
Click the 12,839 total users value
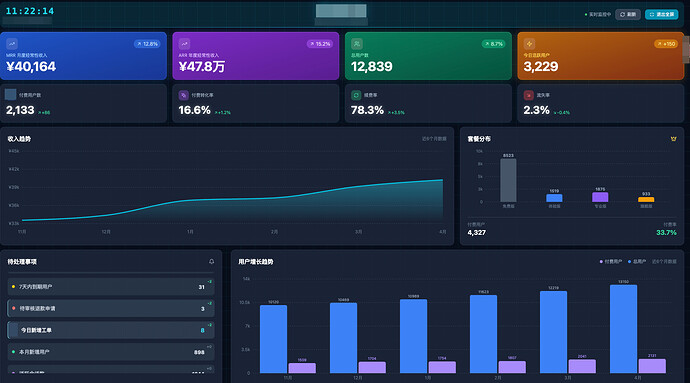(372, 66)
